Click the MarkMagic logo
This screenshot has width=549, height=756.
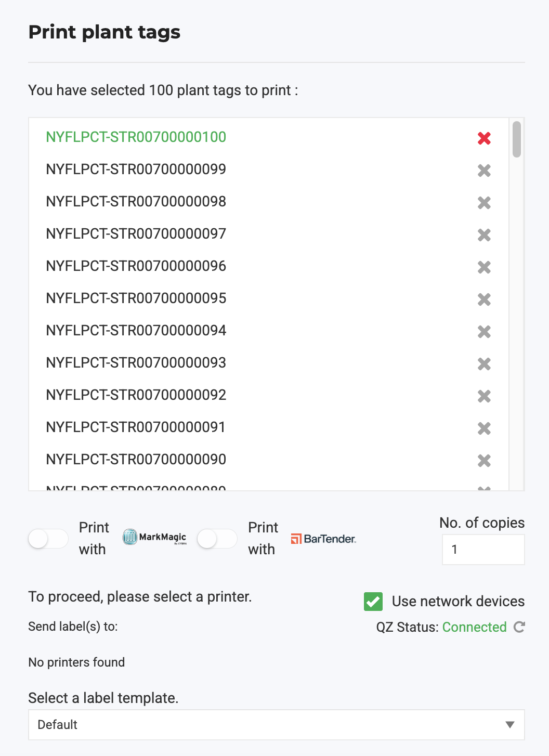154,537
